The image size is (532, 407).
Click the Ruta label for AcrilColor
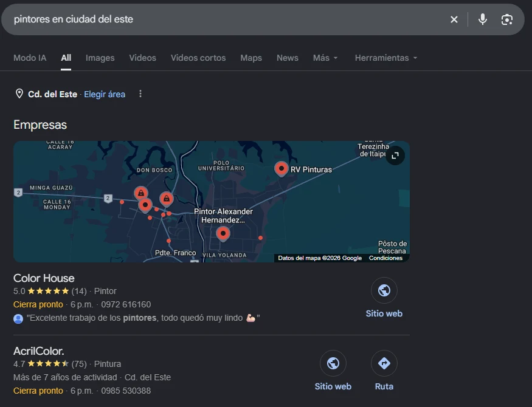(384, 386)
